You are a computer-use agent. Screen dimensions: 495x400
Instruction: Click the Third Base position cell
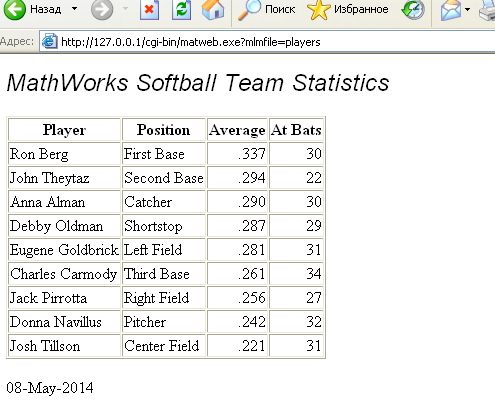click(x=164, y=274)
